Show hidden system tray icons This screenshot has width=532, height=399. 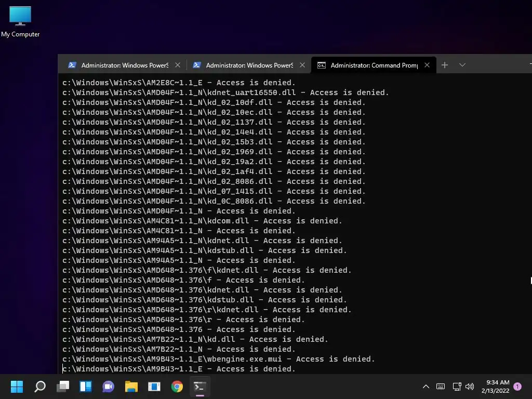coord(426,387)
